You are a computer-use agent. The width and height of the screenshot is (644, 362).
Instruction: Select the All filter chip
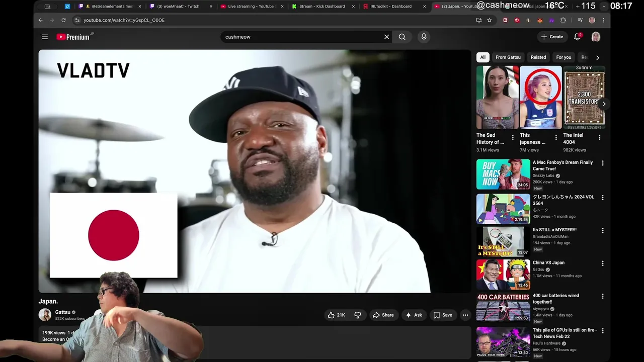coord(482,57)
